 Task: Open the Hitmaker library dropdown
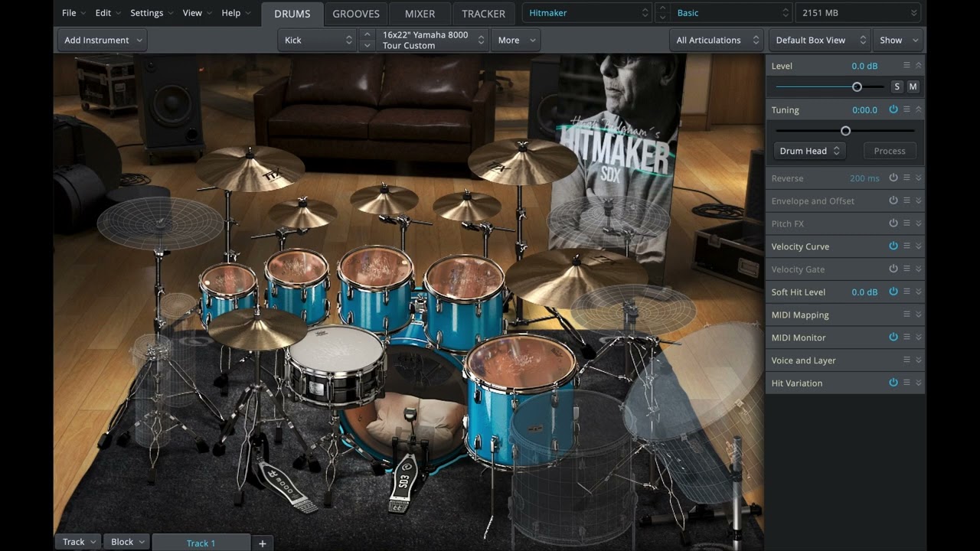pos(587,13)
